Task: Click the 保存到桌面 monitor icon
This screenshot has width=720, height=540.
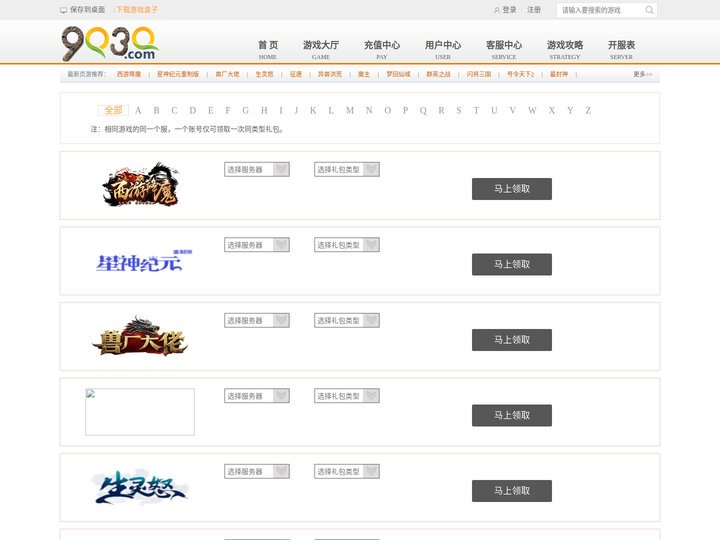Action: coord(63,10)
